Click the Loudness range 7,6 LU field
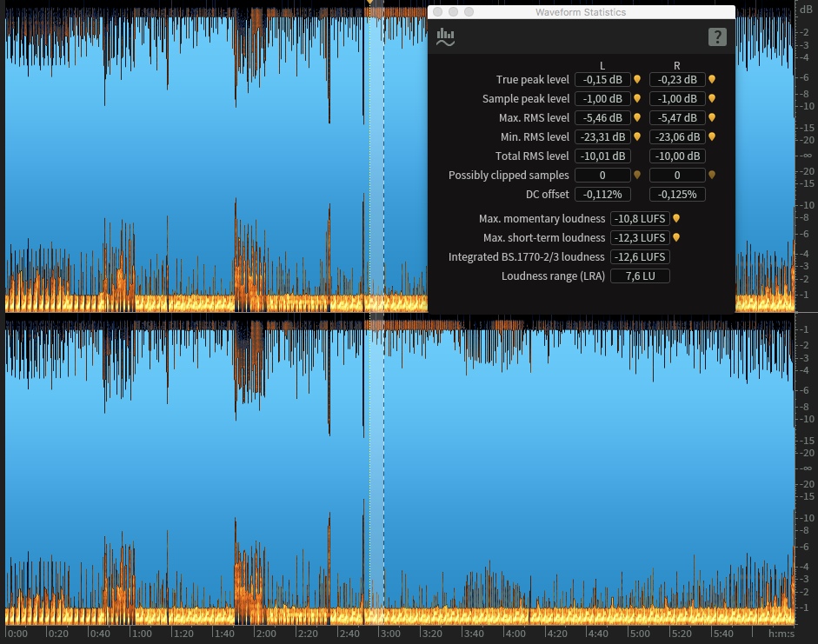The image size is (818, 644). (640, 276)
